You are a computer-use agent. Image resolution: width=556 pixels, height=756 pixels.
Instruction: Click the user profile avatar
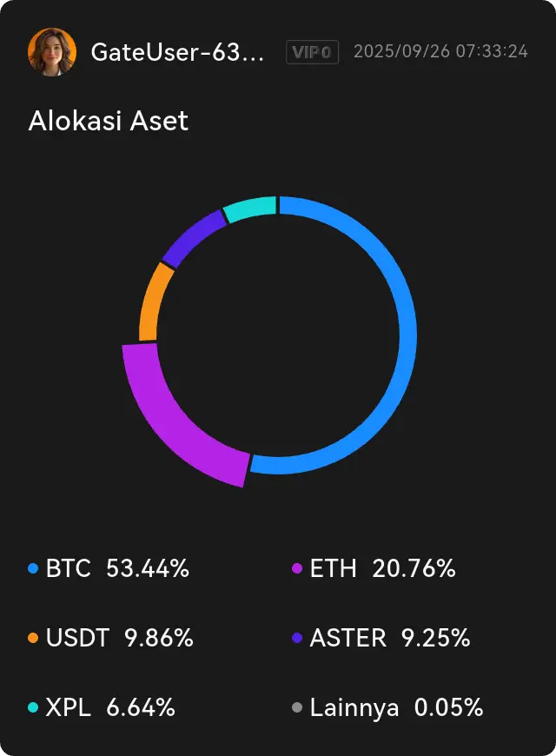52,52
